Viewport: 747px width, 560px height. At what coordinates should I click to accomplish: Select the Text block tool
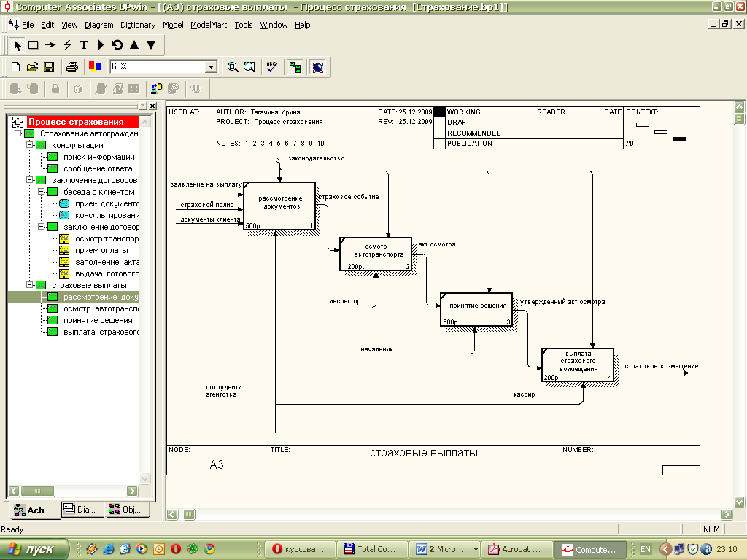pyautogui.click(x=84, y=45)
